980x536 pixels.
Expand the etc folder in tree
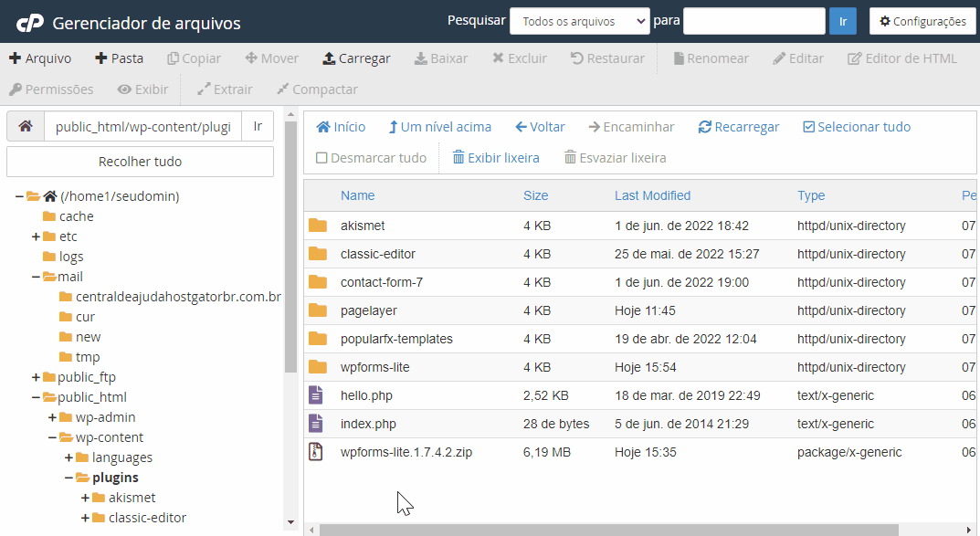pyautogui.click(x=36, y=236)
